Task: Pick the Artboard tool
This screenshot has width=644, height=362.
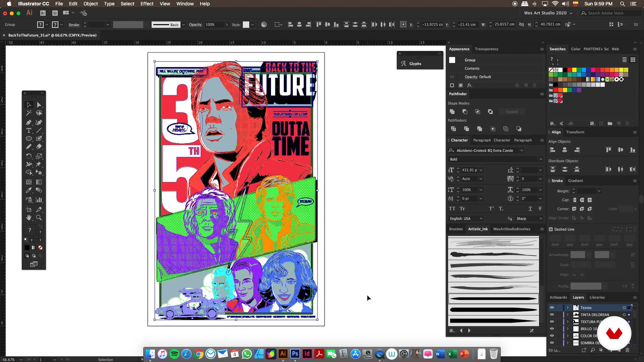Action: click(29, 209)
